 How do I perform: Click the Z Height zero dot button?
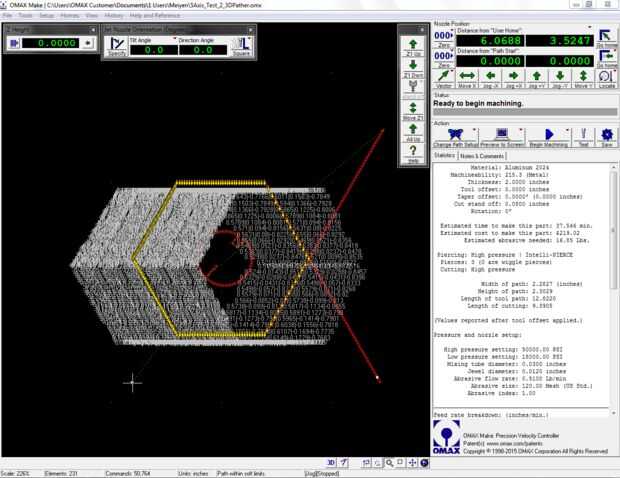pyautogui.click(x=88, y=43)
